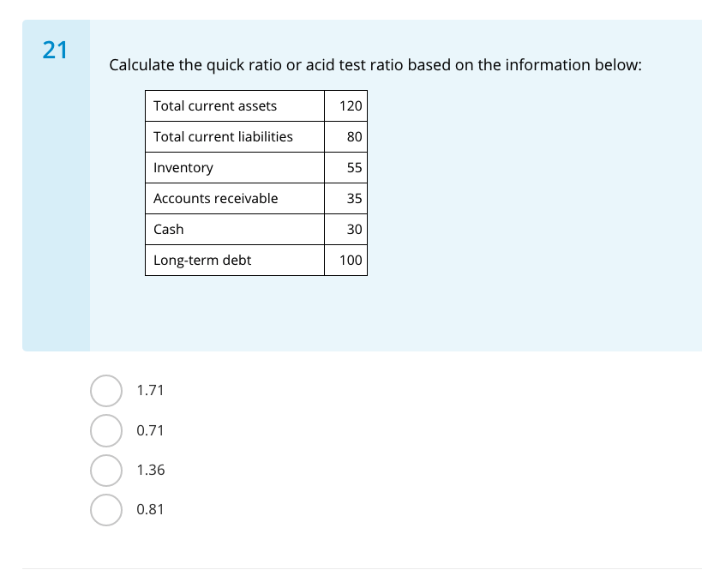Click the Accounts receivable cell

point(216,199)
